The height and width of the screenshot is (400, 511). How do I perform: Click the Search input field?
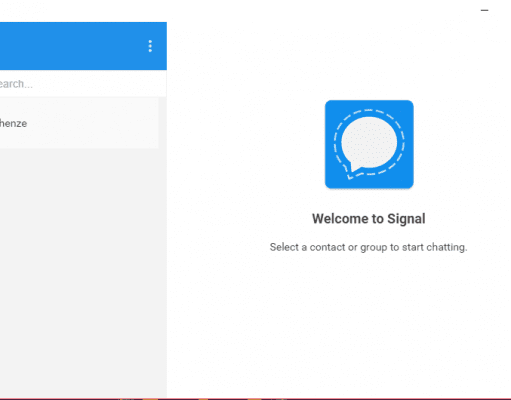(83, 84)
